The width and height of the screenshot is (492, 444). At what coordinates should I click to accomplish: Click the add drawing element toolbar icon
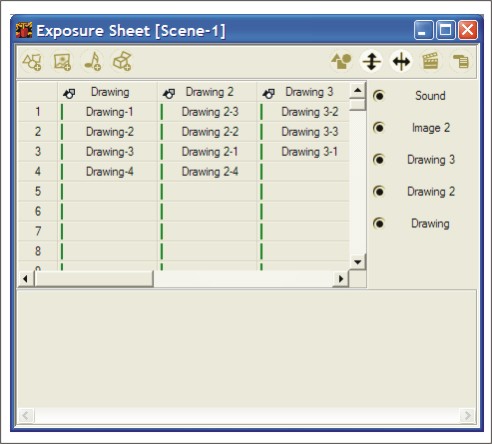point(32,62)
